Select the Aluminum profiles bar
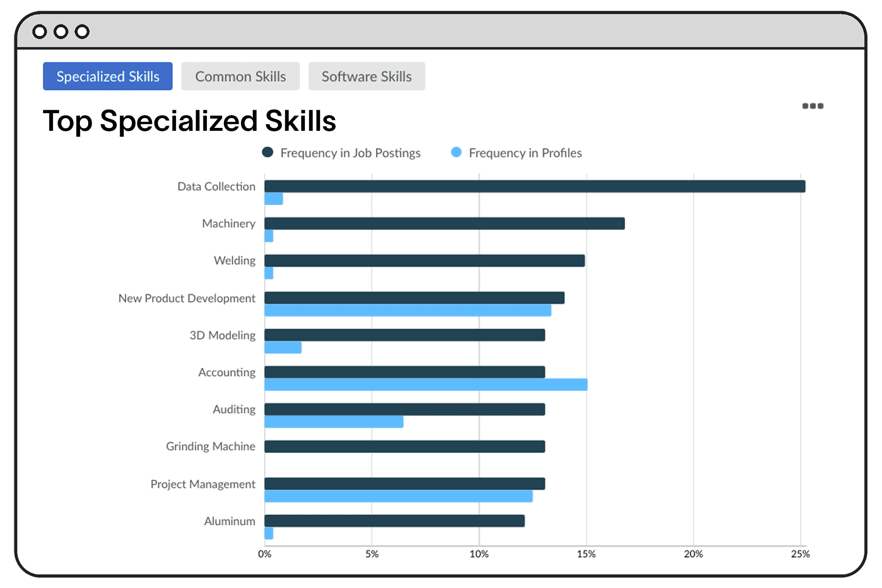 (x=269, y=534)
